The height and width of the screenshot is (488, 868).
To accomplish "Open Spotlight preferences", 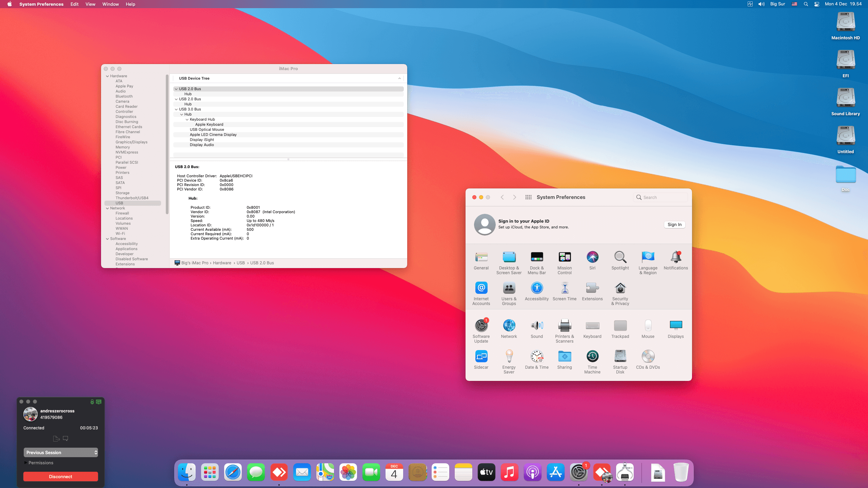I will click(x=620, y=261).
